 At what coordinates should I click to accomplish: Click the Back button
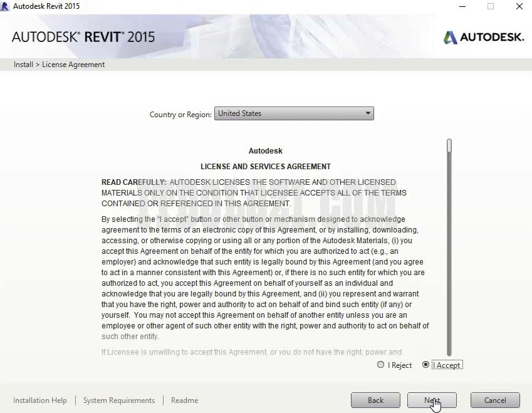375,400
